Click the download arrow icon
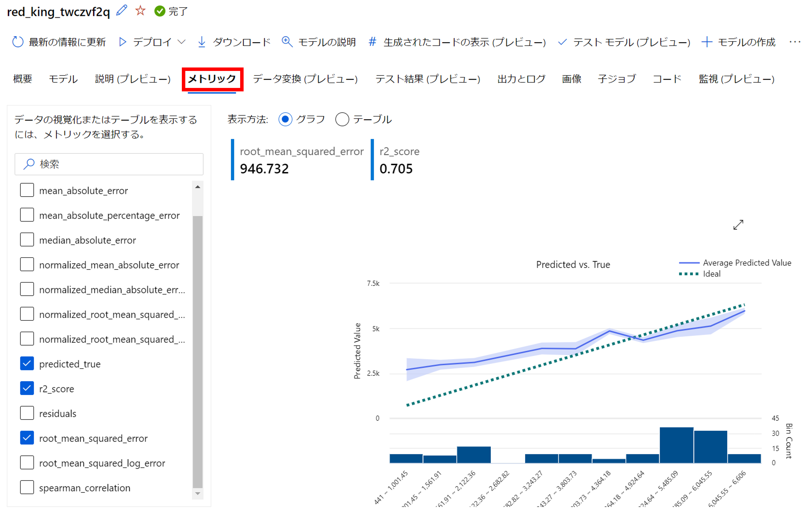Image resolution: width=812 pixels, height=517 pixels. 202,42
